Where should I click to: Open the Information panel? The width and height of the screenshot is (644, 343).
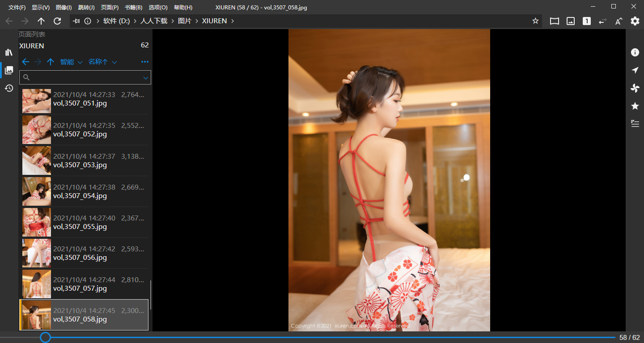[x=635, y=52]
